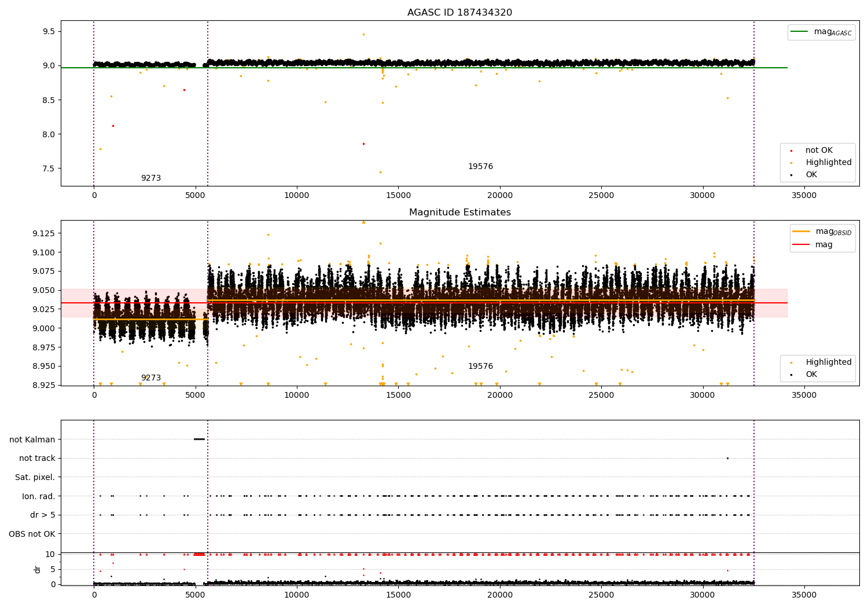Click the orange 'Highlighted' legend marker in top plot
Screen dimensions: 868x608
point(791,163)
